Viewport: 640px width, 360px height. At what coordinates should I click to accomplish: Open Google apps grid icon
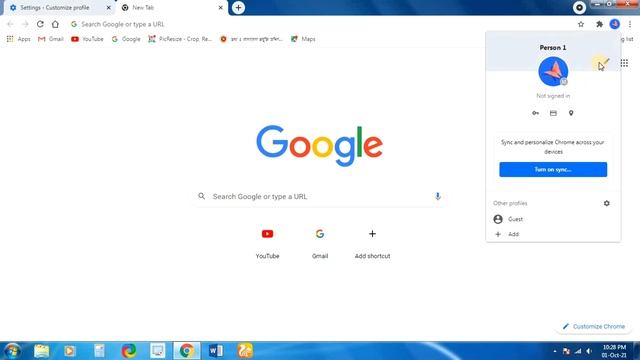tap(624, 63)
